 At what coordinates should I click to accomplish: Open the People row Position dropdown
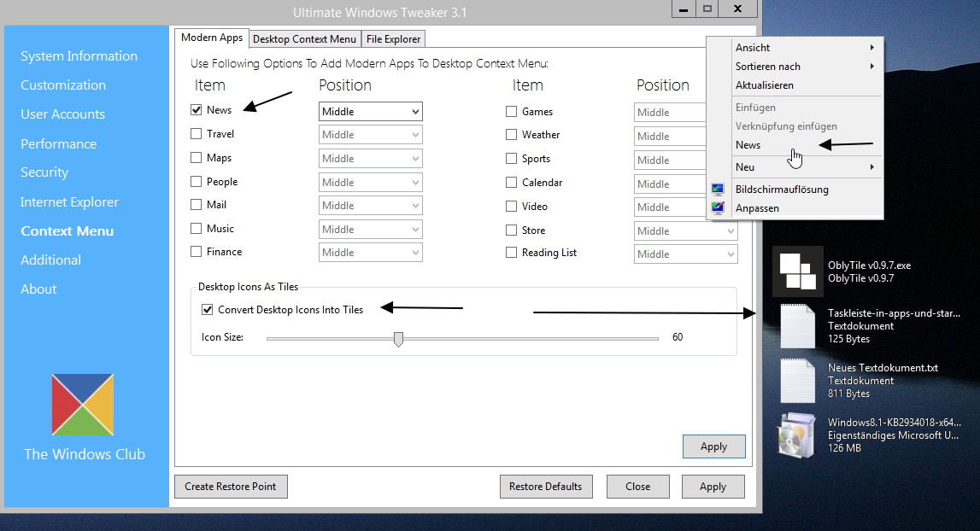point(371,183)
